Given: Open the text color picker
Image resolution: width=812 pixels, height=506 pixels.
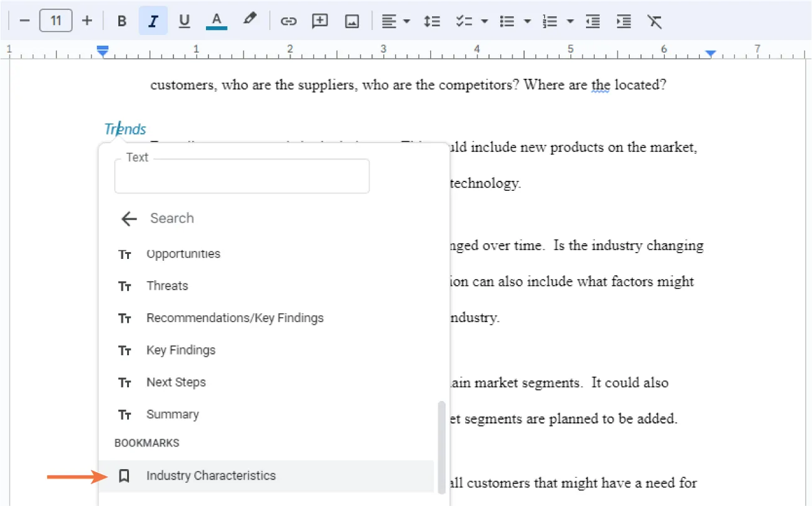Looking at the screenshot, I should point(216,21).
